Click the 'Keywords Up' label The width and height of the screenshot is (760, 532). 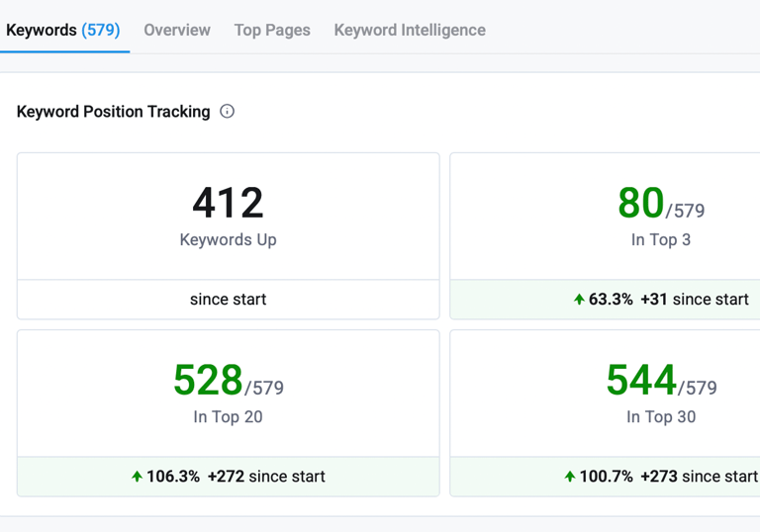tap(228, 240)
